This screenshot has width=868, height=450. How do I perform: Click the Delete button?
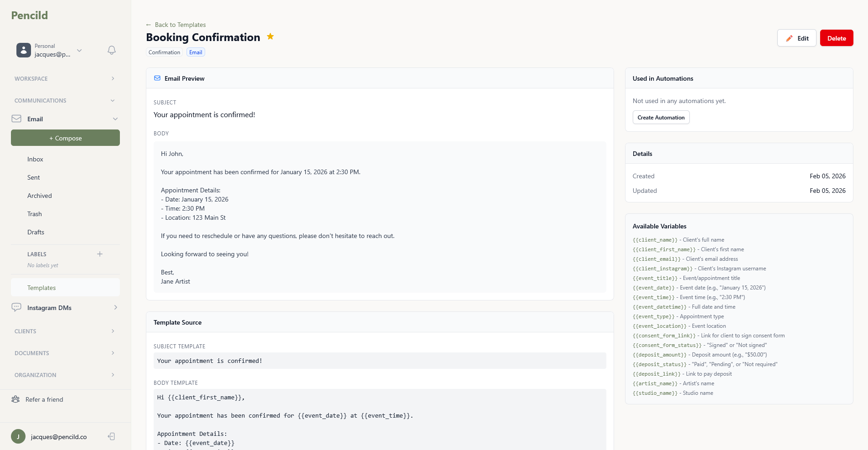click(836, 38)
